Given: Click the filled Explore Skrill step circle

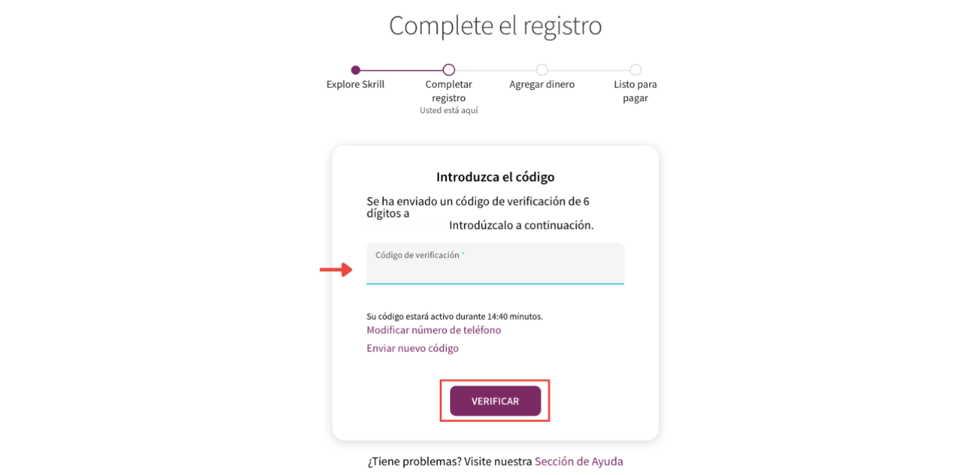Looking at the screenshot, I should coord(355,70).
